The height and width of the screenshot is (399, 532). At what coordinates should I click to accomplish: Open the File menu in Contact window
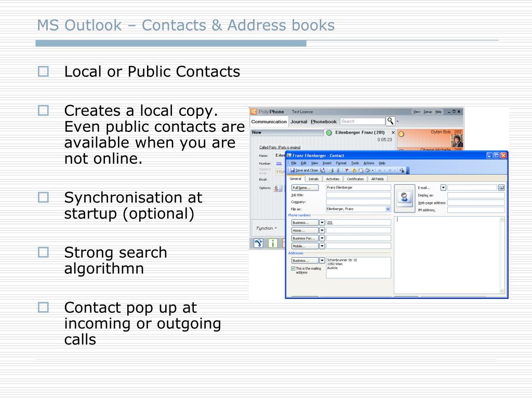point(294,163)
